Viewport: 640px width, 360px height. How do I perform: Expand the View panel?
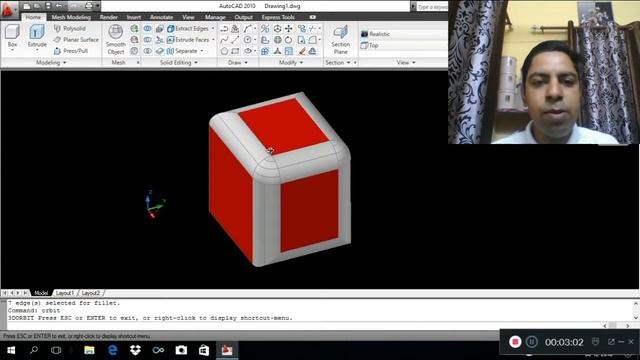(x=406, y=62)
